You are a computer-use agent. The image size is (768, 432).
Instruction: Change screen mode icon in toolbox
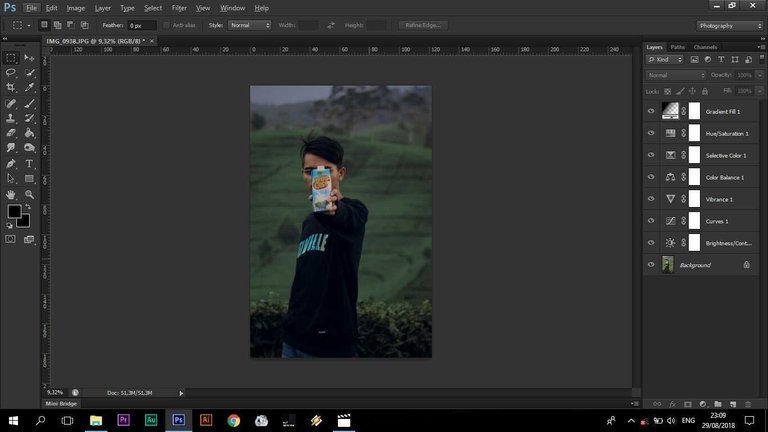(x=29, y=239)
